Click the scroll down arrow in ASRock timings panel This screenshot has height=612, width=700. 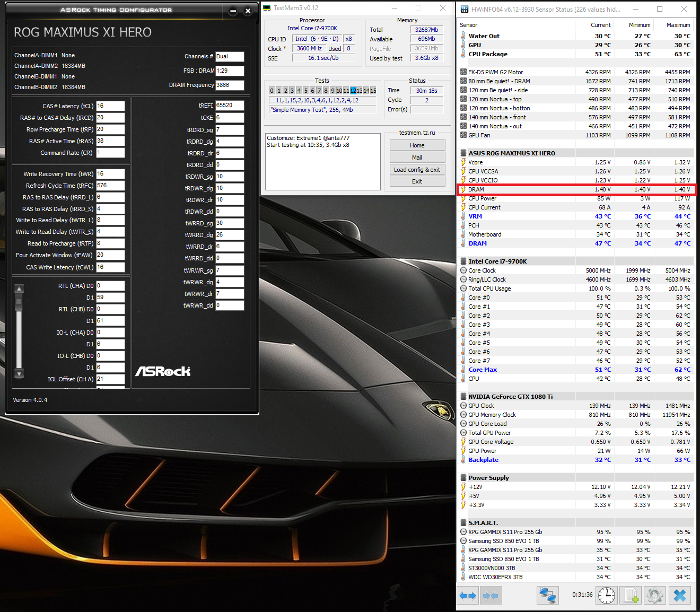pyautogui.click(x=19, y=373)
